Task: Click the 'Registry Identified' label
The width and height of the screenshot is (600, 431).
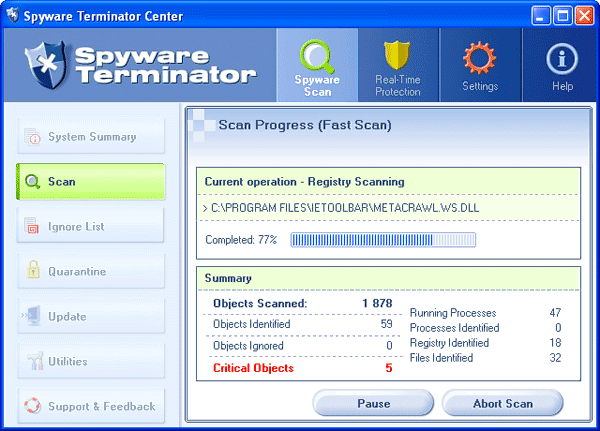Action: (449, 343)
